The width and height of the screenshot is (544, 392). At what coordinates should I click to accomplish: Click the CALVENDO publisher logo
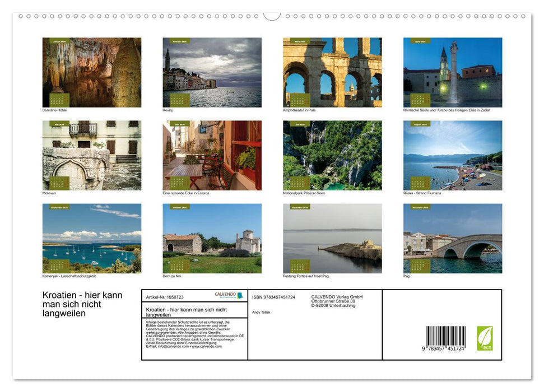point(229,295)
